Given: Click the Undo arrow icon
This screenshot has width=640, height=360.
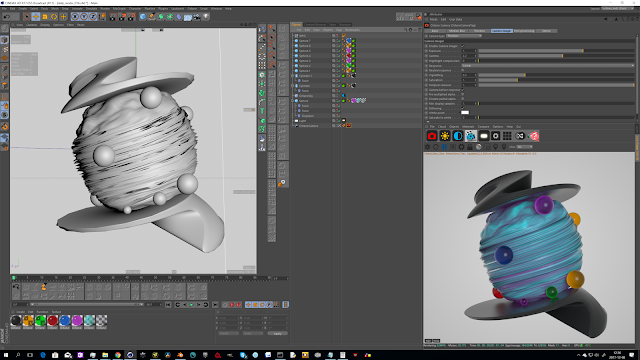Looking at the screenshot, I should (7, 17).
